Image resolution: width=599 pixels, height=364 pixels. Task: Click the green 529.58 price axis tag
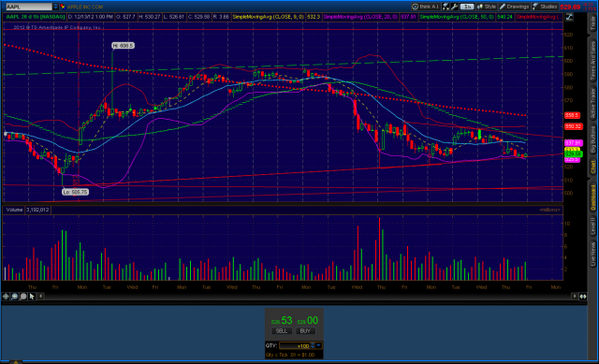(x=573, y=153)
